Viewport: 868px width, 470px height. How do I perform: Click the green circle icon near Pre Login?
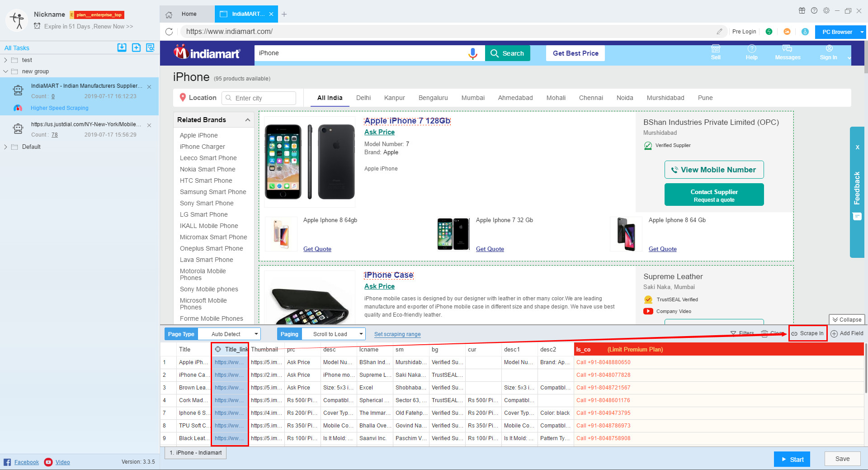769,32
